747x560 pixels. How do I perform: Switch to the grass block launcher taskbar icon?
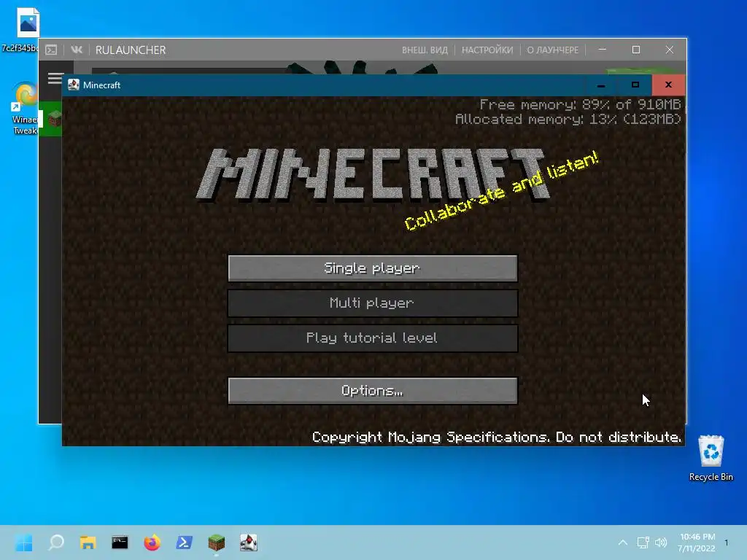coord(216,542)
